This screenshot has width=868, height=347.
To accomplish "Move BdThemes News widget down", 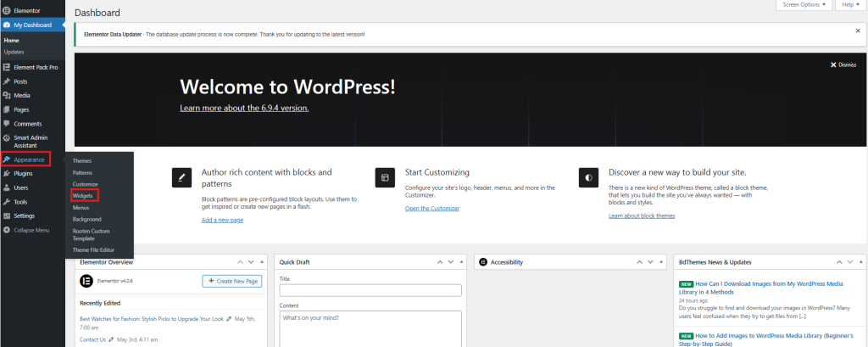I will pyautogui.click(x=850, y=262).
